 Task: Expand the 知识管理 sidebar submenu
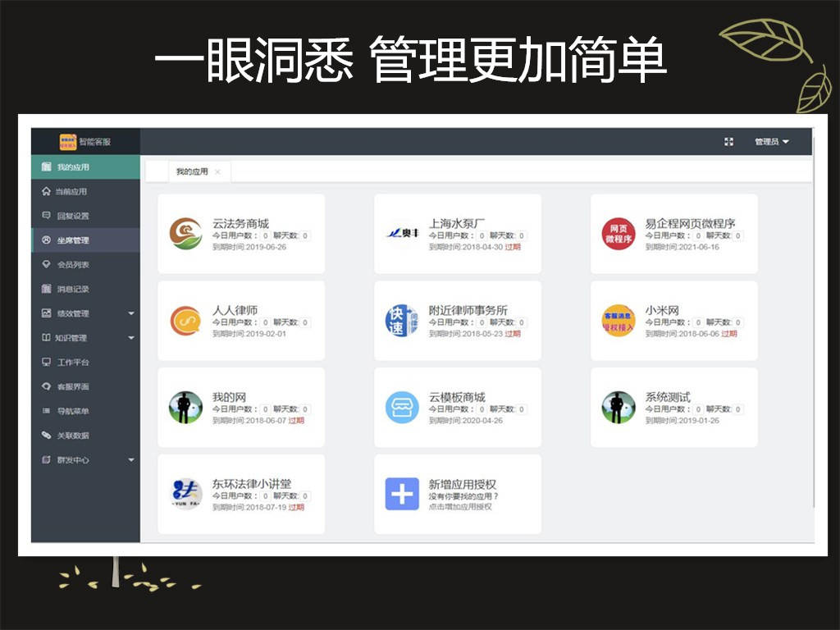click(x=131, y=337)
